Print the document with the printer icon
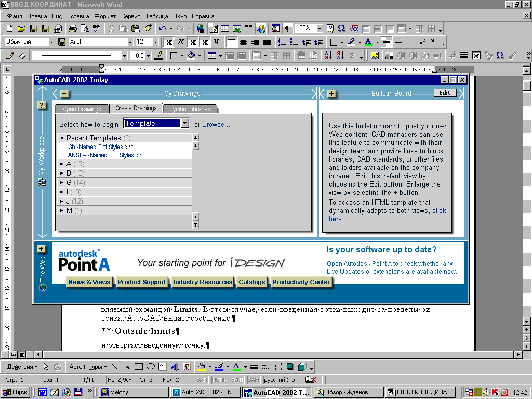The height and width of the screenshot is (399, 532). click(x=72, y=29)
